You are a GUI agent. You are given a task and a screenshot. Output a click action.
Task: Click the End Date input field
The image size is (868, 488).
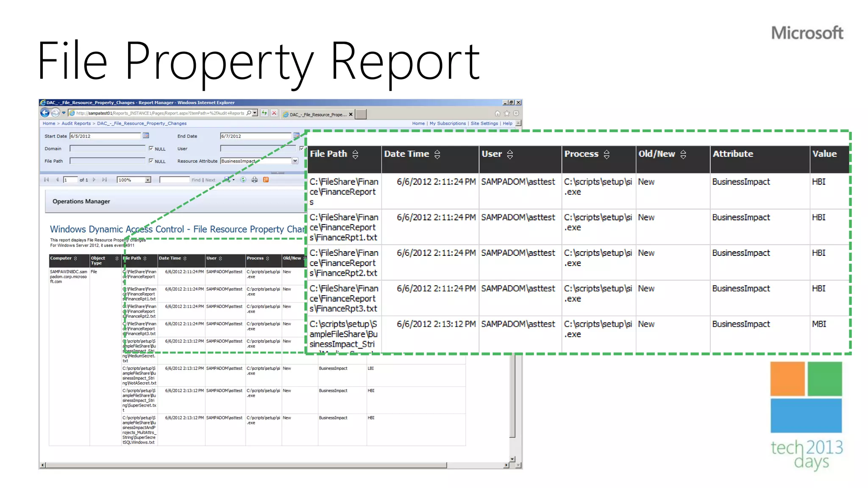(256, 136)
